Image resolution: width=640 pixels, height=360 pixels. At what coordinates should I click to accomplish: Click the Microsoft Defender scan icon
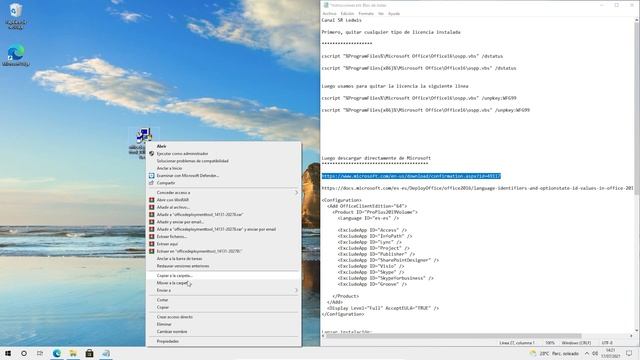151,176
